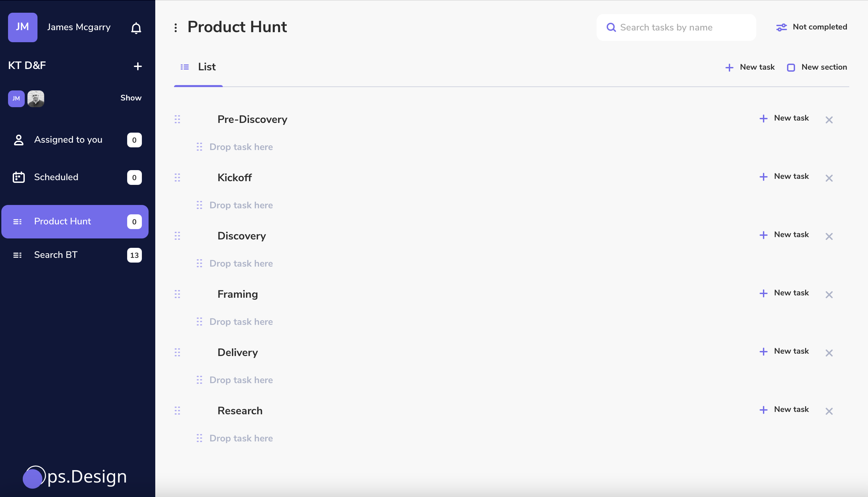The width and height of the screenshot is (868, 497).
Task: Add a new task to Delivery
Action: (784, 352)
